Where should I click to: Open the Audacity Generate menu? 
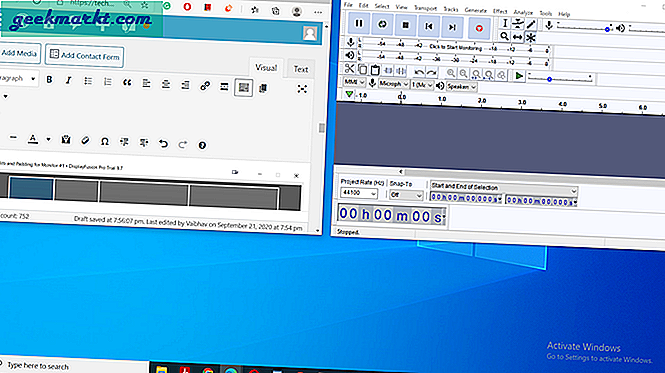(x=475, y=10)
